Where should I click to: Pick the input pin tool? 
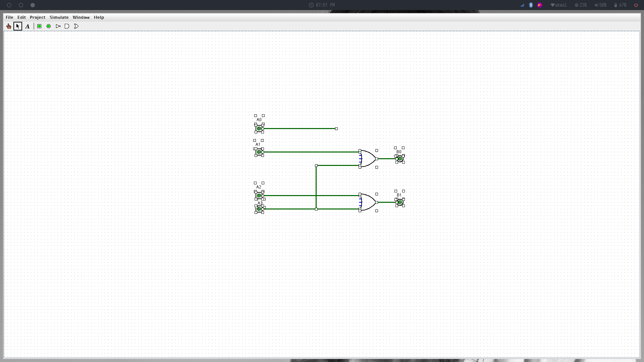pos(39,26)
